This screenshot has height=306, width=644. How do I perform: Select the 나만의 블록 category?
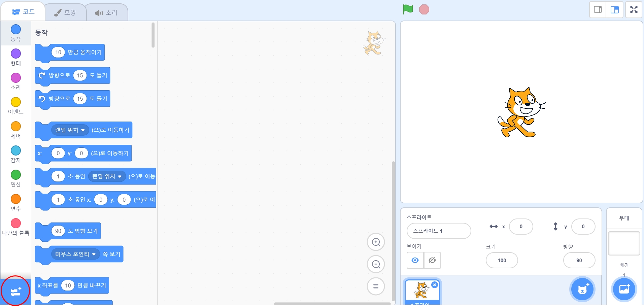point(16,227)
